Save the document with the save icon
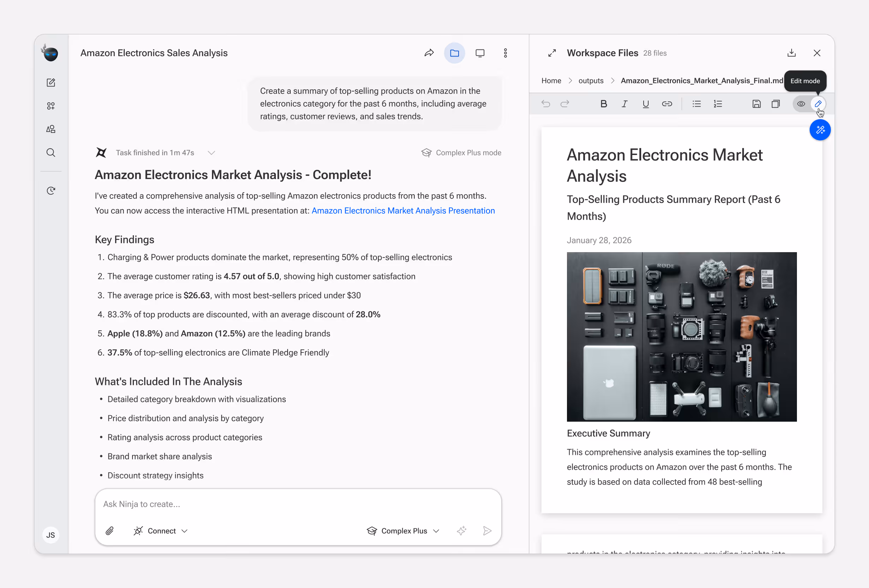The image size is (869, 588). (x=756, y=104)
